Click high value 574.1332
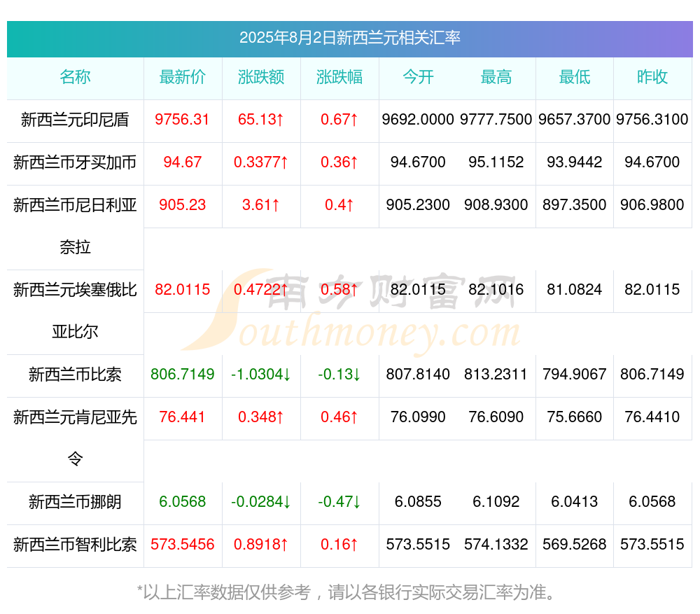700x614 pixels. point(496,544)
